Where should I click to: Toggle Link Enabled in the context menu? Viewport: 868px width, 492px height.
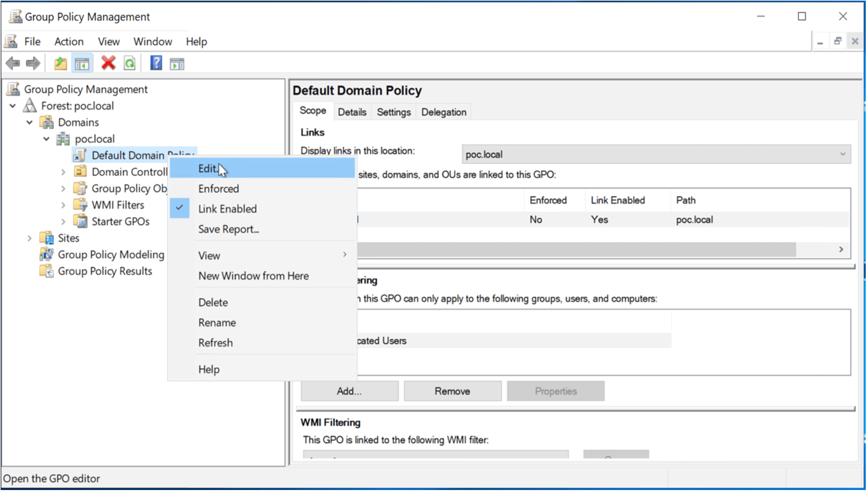coord(262,209)
